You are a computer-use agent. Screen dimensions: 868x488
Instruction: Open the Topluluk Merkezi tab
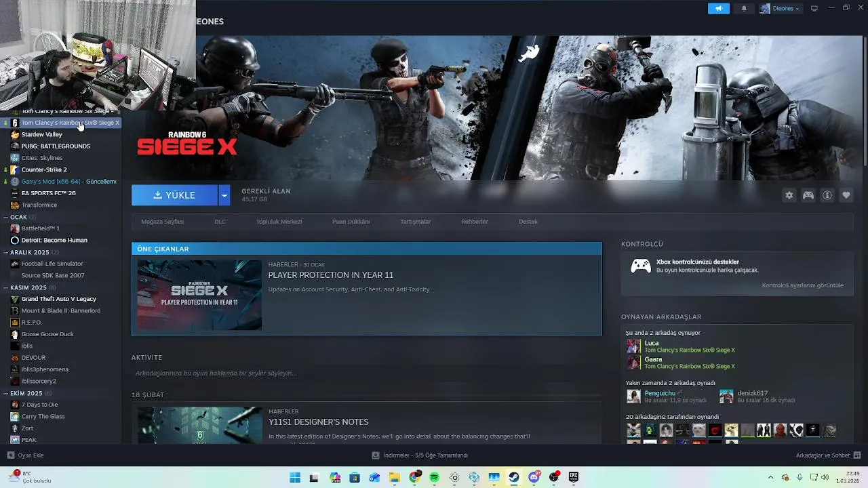click(x=279, y=222)
